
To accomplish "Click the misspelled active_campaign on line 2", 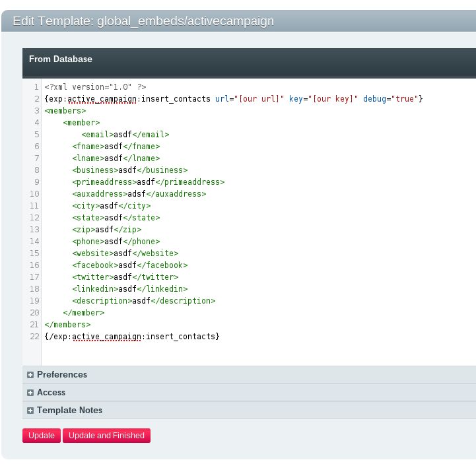I will [x=102, y=99].
